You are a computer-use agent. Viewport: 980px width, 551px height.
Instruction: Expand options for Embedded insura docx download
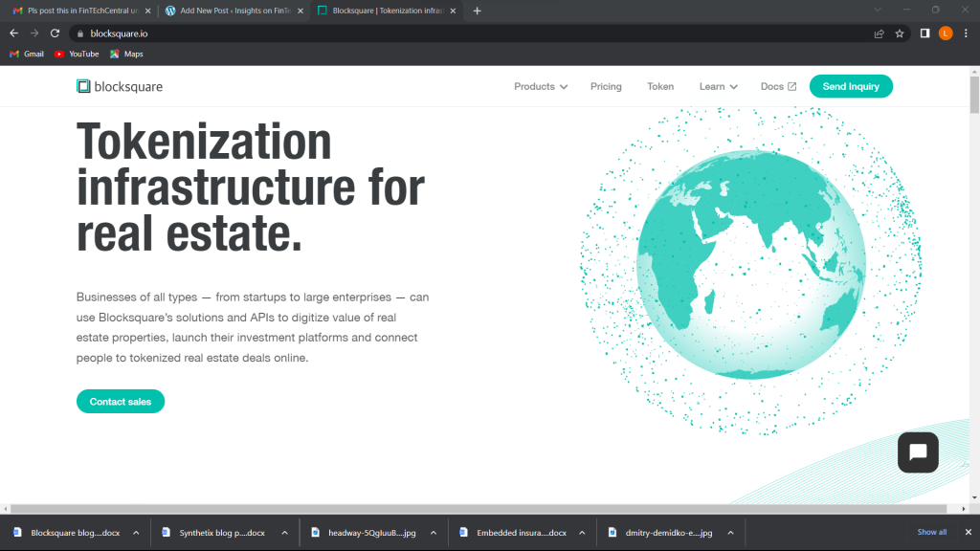(x=582, y=533)
